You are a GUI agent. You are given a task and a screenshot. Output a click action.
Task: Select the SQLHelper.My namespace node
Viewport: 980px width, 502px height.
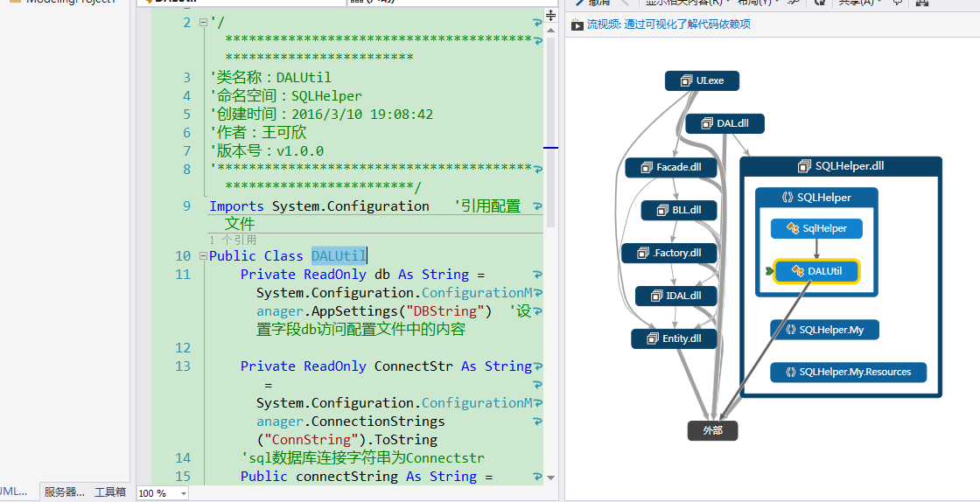[824, 330]
